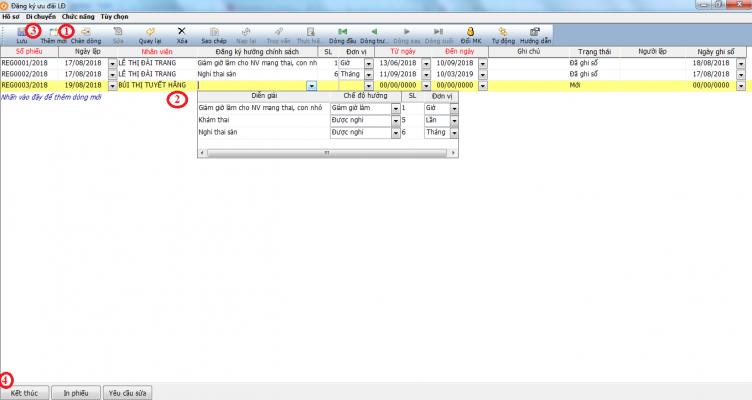Click the Chèn dòng toolbar icon
This screenshot has width=752, height=400.
(x=86, y=32)
